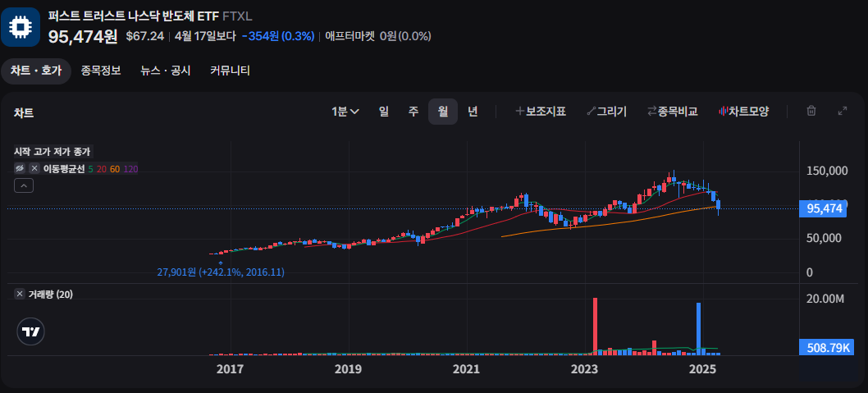Remove the 이동평균선 indicator with its X
The image size is (868, 393).
point(35,169)
